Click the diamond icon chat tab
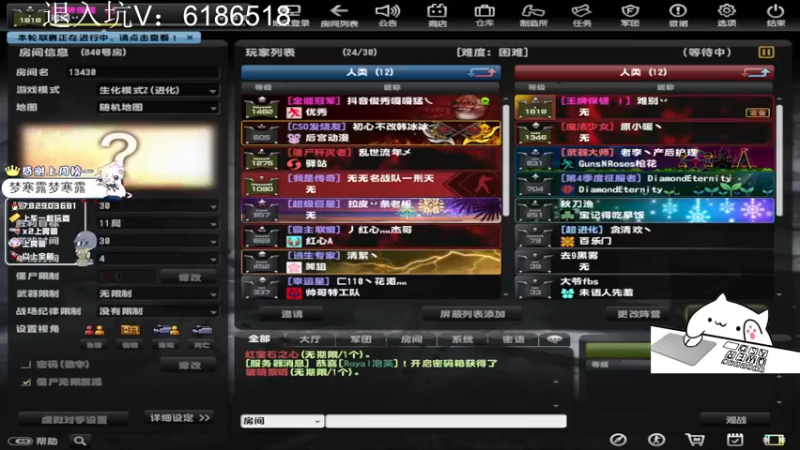This screenshot has width=800, height=450. 555,339
